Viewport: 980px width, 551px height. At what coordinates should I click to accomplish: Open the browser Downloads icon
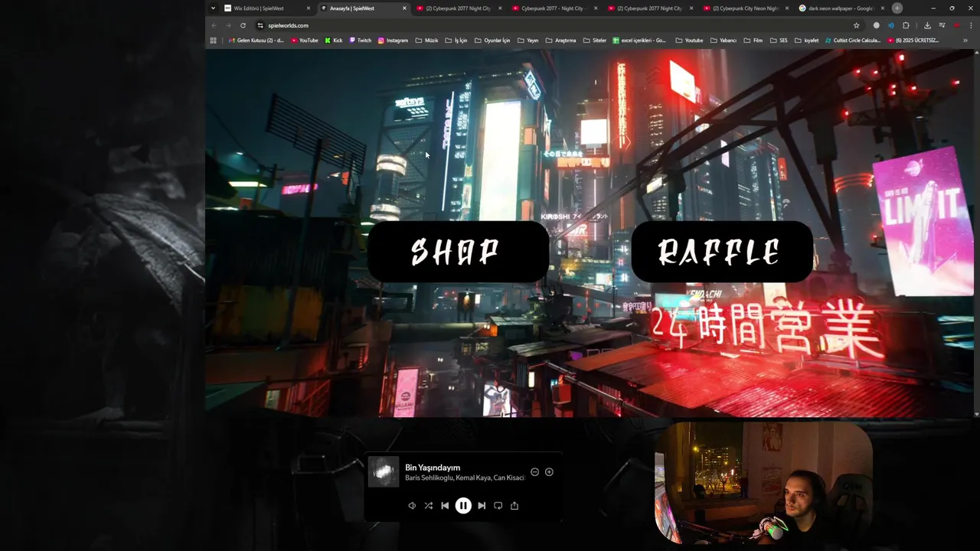(x=927, y=25)
